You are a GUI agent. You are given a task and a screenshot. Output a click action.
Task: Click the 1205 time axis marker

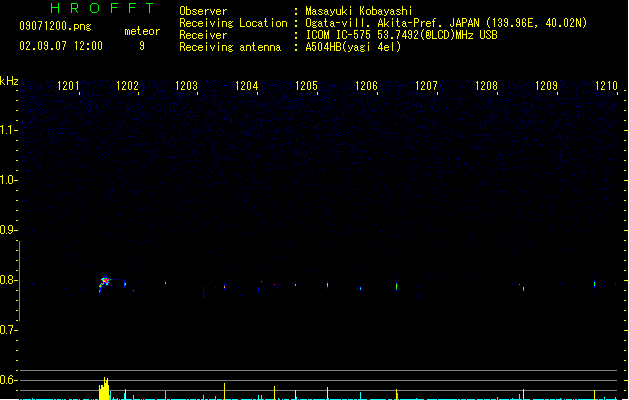tap(306, 85)
